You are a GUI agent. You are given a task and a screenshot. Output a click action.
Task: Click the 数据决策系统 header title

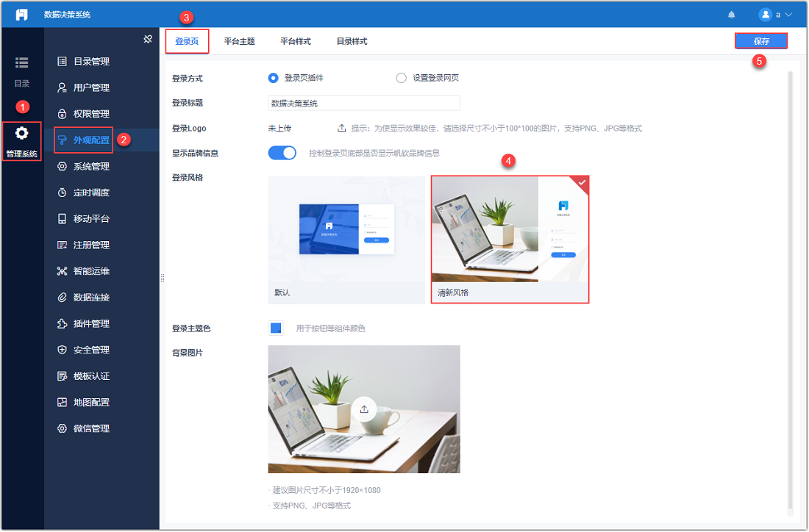click(67, 15)
